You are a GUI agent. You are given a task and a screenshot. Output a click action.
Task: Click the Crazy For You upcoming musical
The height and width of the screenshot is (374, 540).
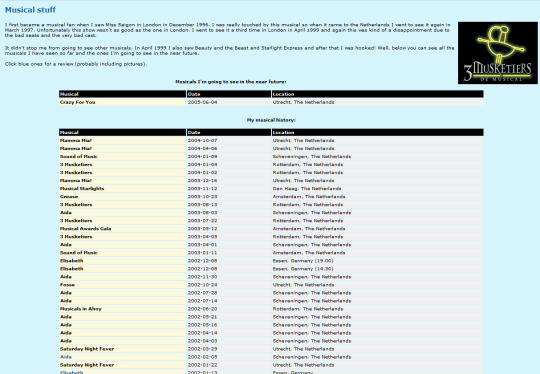coord(77,102)
